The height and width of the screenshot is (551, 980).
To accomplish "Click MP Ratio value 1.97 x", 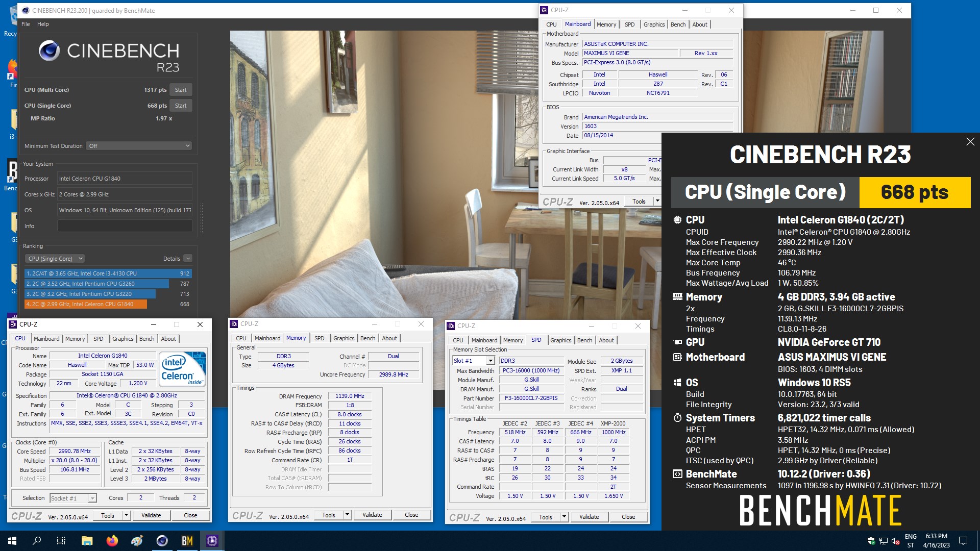I will coord(164,118).
